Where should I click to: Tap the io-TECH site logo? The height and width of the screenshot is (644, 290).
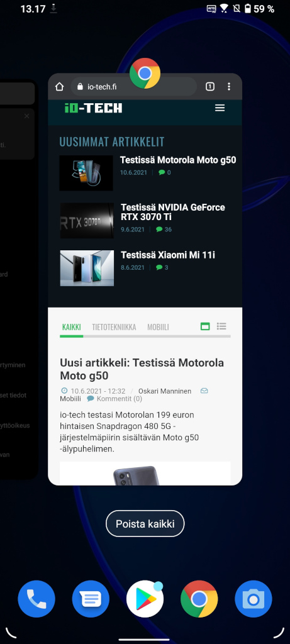tap(94, 108)
